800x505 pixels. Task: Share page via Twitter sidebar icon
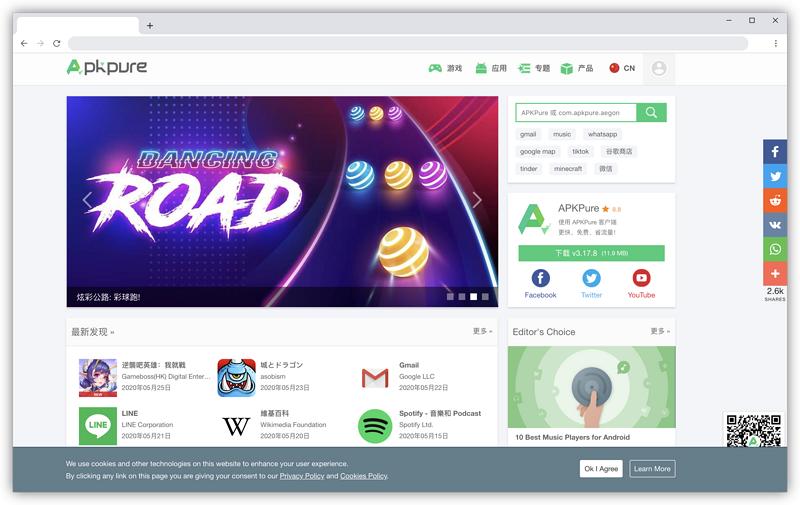[774, 176]
